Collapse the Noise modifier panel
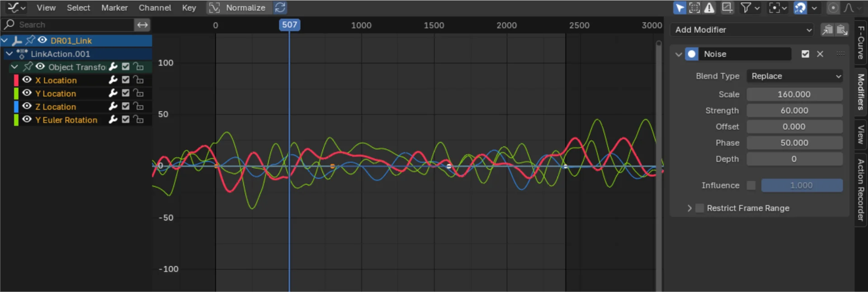The width and height of the screenshot is (868, 292). 679,54
